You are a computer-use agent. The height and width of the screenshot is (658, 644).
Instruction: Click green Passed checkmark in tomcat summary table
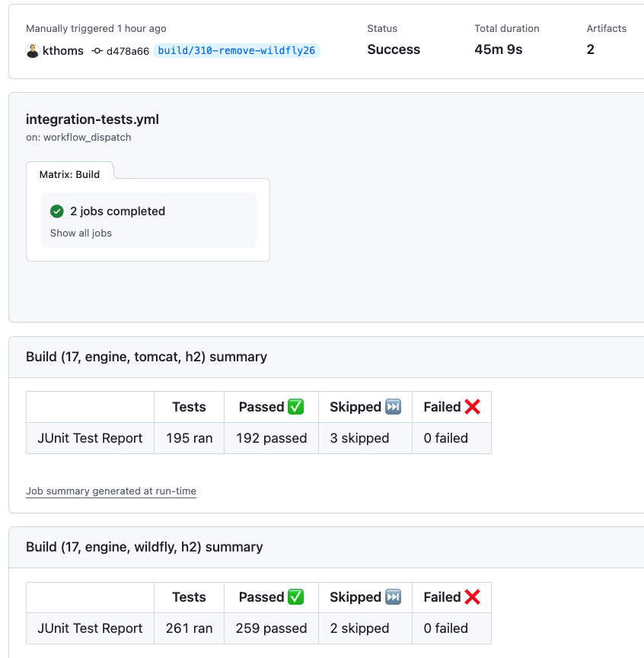pos(295,407)
